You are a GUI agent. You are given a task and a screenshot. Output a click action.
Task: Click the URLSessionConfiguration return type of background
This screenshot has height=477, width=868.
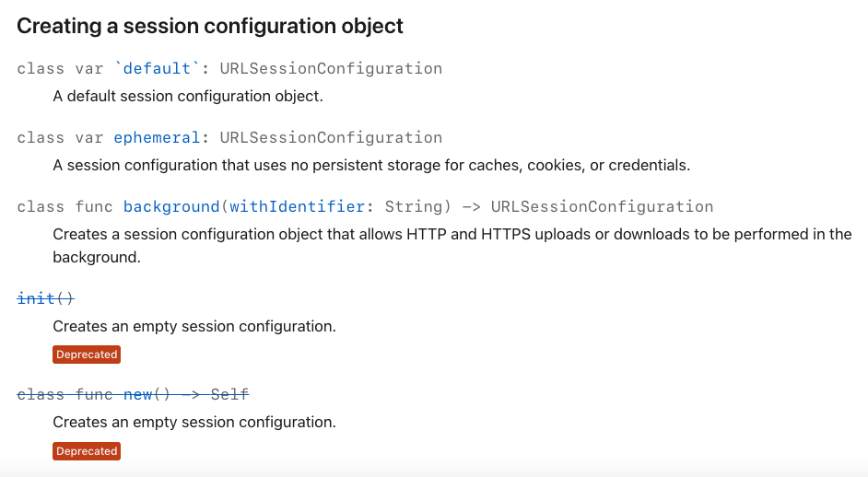pos(602,206)
